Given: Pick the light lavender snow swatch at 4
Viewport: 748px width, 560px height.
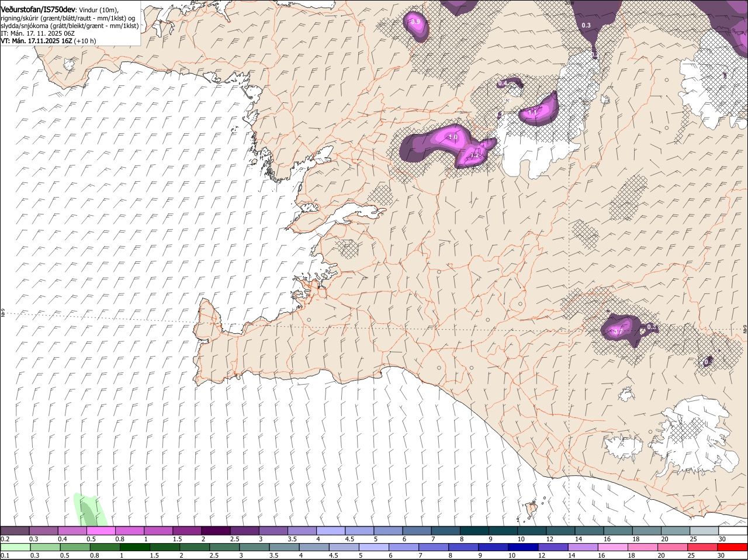Looking at the screenshot, I should pos(331,531).
